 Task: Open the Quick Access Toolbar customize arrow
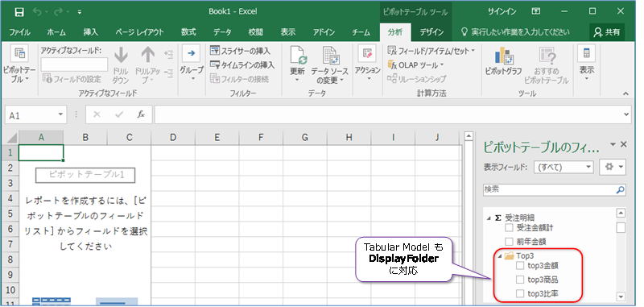80,12
